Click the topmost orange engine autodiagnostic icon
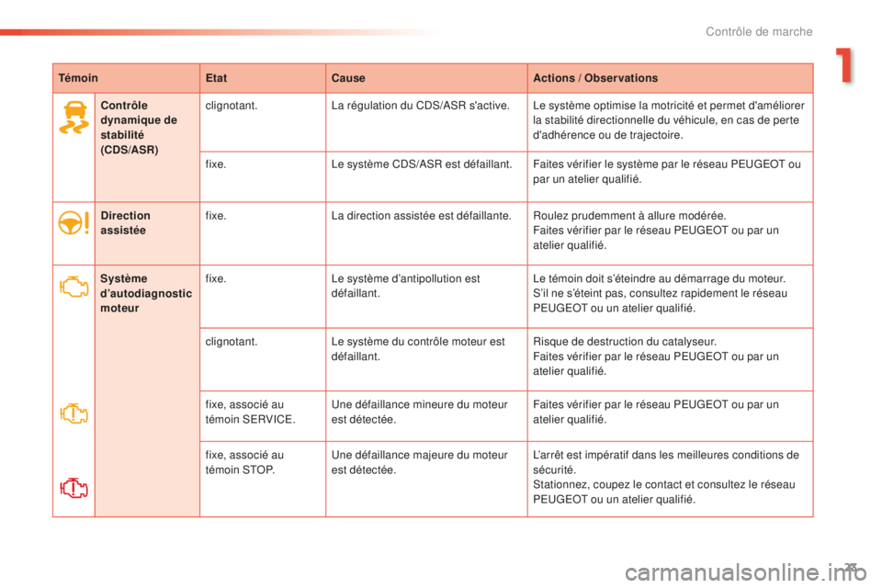Screen dimensions: 882x588 coord(74,287)
